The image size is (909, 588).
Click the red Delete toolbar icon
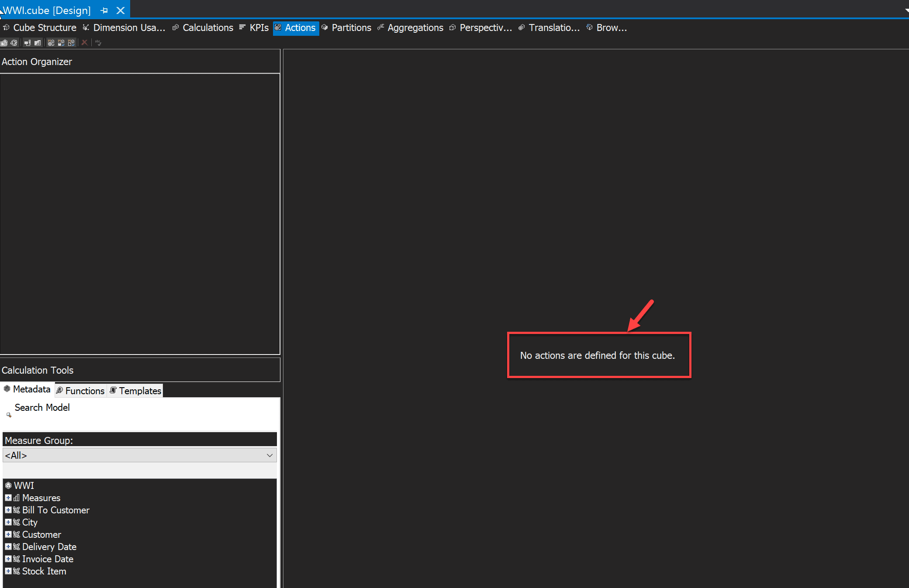pos(85,43)
